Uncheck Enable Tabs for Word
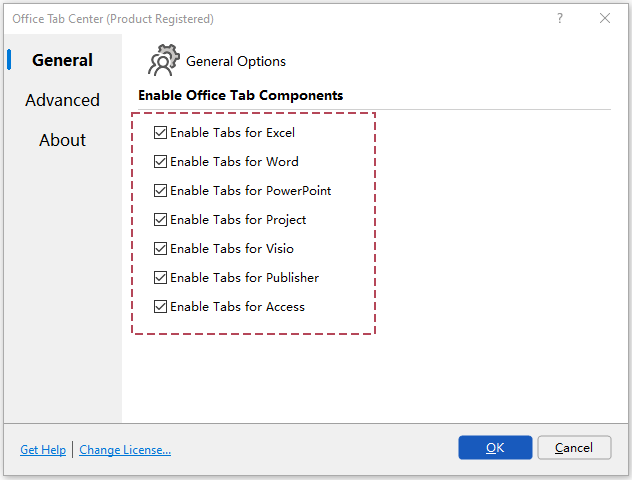This screenshot has height=480, width=632. 161,162
